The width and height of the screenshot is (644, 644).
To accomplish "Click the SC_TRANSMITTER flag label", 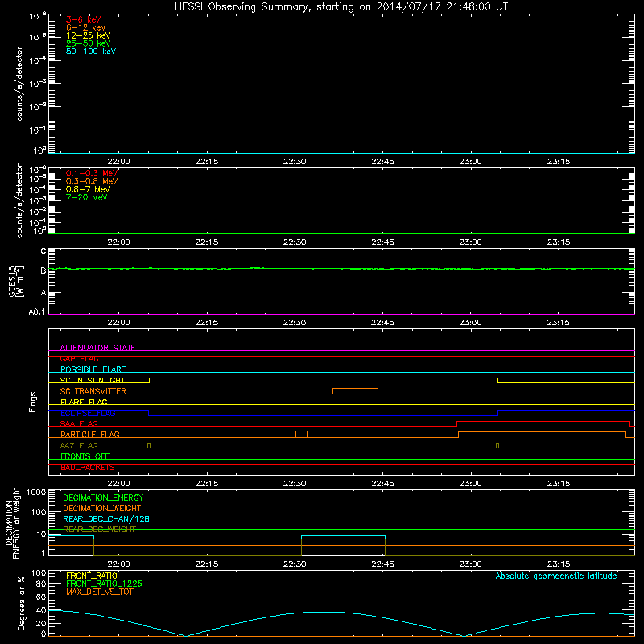I will (93, 391).
